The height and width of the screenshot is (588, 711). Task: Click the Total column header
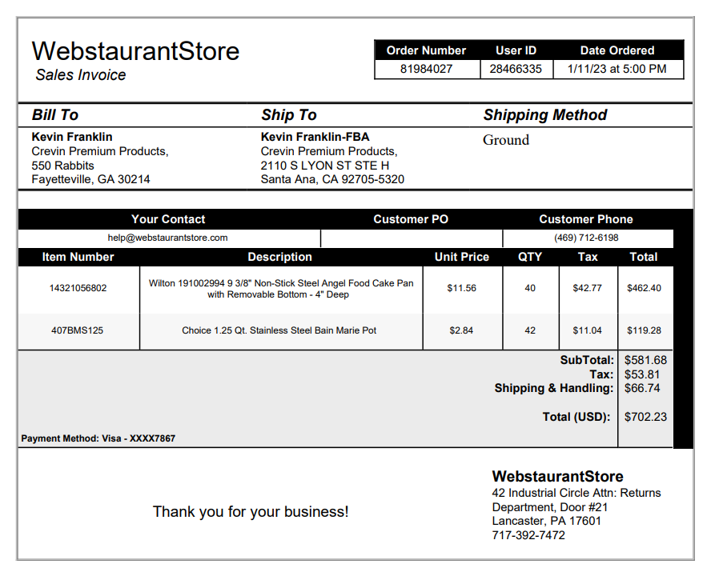(x=644, y=257)
